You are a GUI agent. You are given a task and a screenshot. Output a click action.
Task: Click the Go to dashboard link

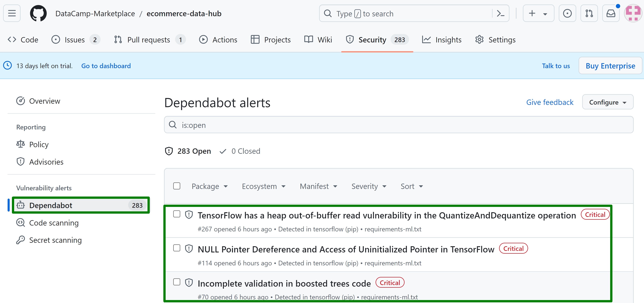(106, 66)
